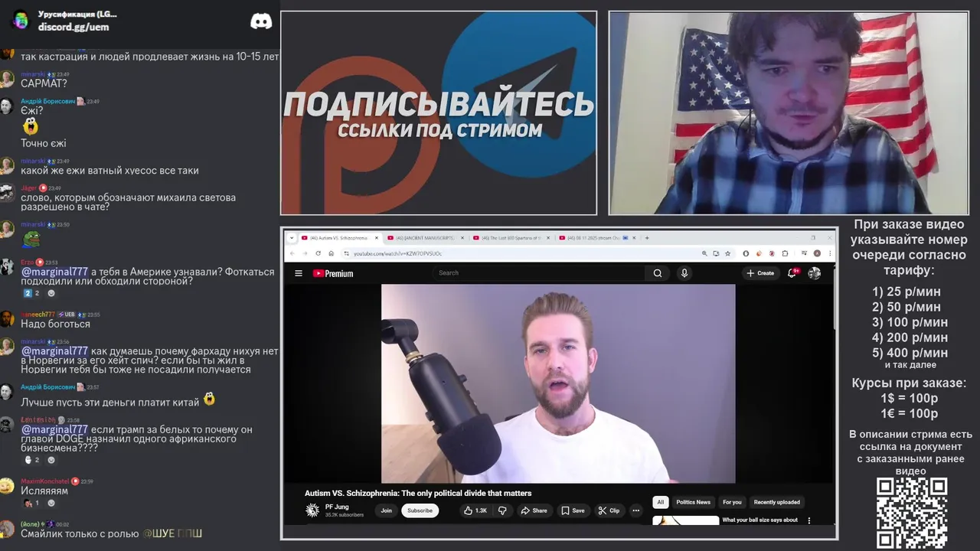Save video to playlist
Screen dimensions: 980x551
coord(573,510)
